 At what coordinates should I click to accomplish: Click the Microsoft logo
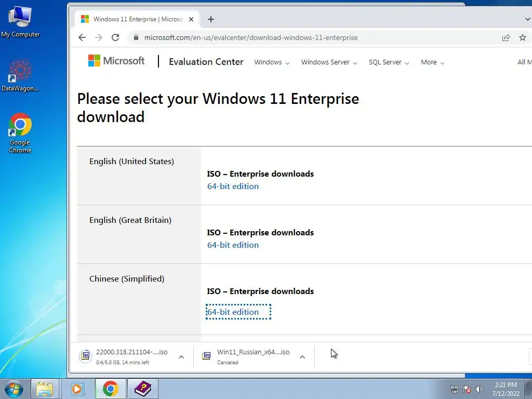coord(116,61)
